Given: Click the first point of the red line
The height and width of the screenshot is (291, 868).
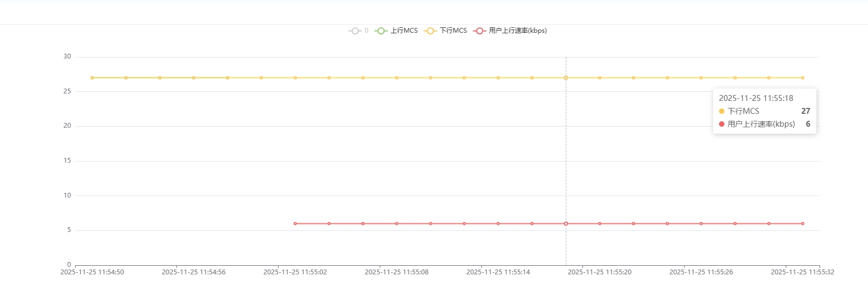Looking at the screenshot, I should click(295, 223).
